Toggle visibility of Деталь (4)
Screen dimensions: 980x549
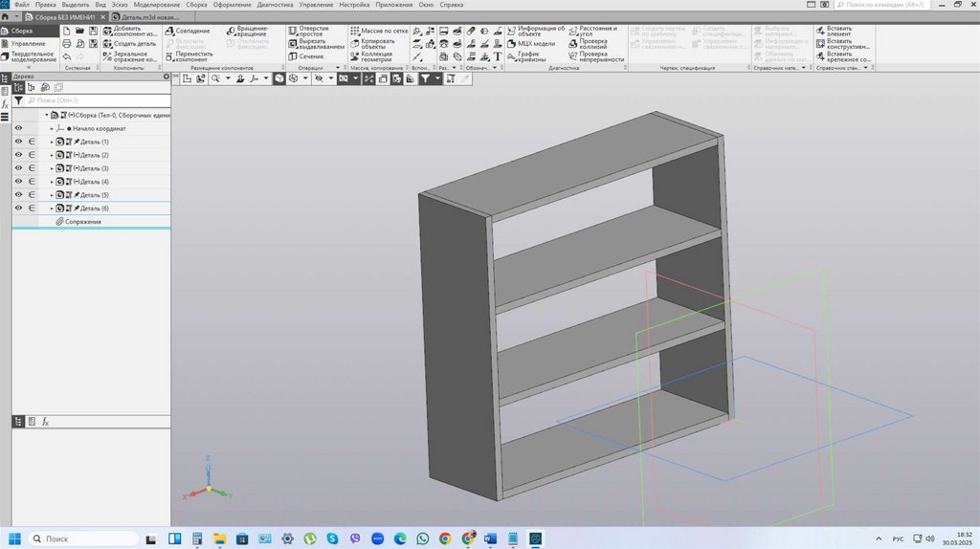click(18, 182)
